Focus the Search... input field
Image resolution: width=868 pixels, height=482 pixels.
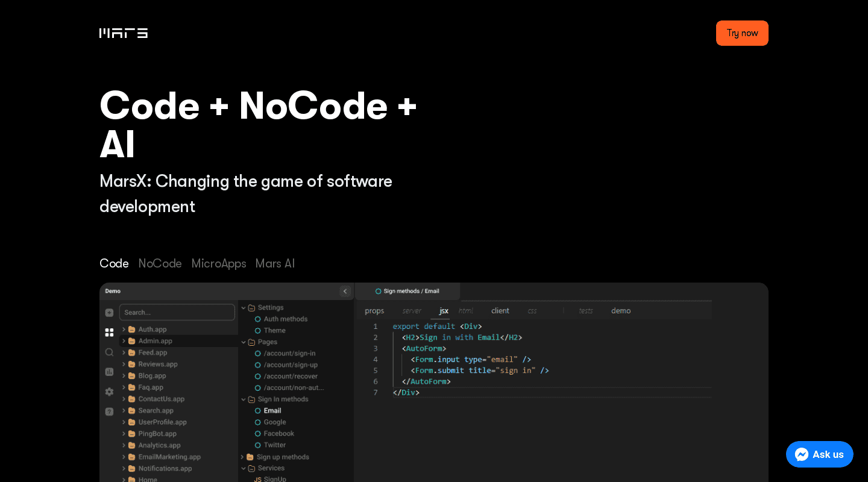[x=177, y=312]
